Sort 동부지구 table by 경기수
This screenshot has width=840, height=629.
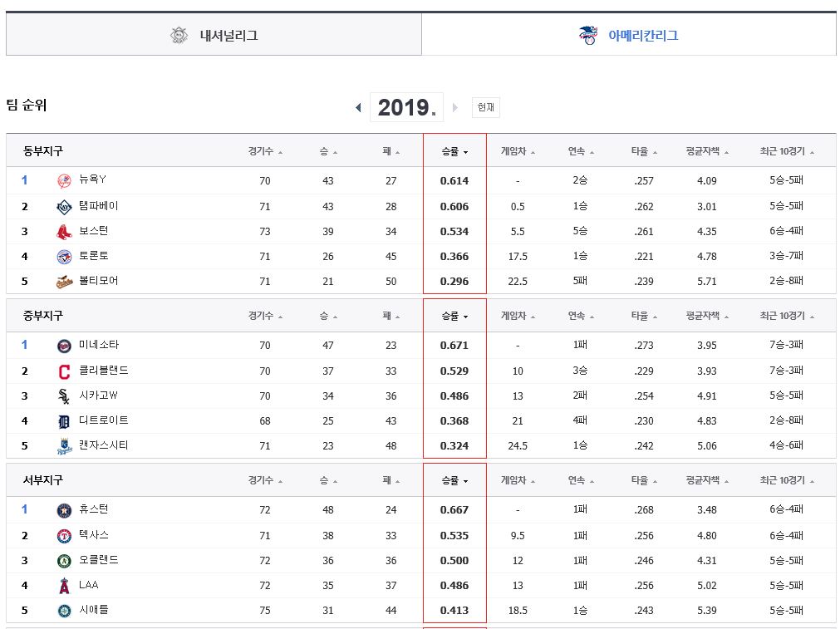(x=265, y=151)
